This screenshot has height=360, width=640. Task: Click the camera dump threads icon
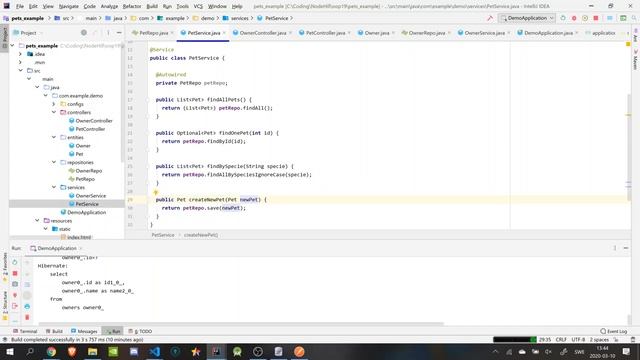pyautogui.click(x=15, y=284)
